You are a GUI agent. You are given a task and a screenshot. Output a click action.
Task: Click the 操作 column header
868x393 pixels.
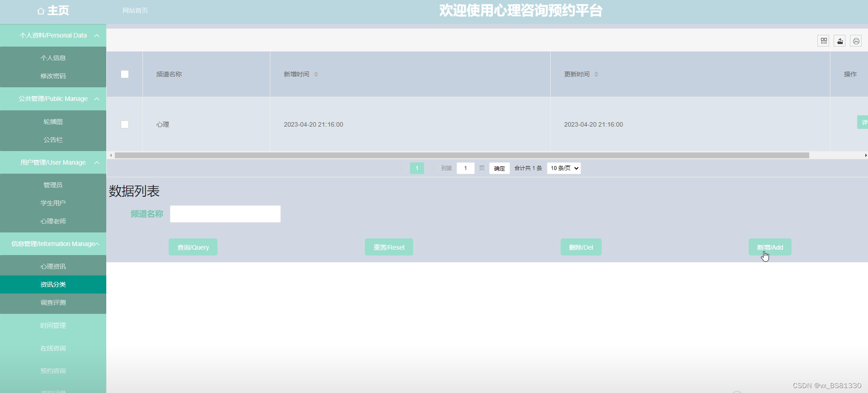[850, 74]
